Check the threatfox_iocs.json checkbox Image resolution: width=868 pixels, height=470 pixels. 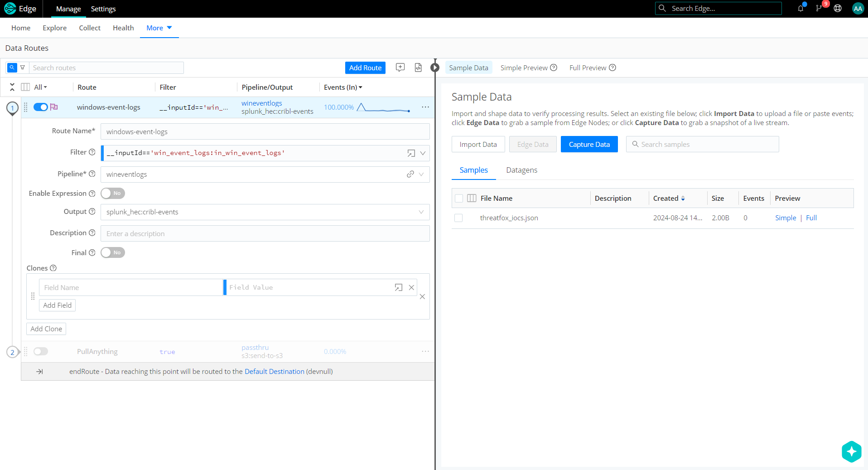click(x=458, y=218)
